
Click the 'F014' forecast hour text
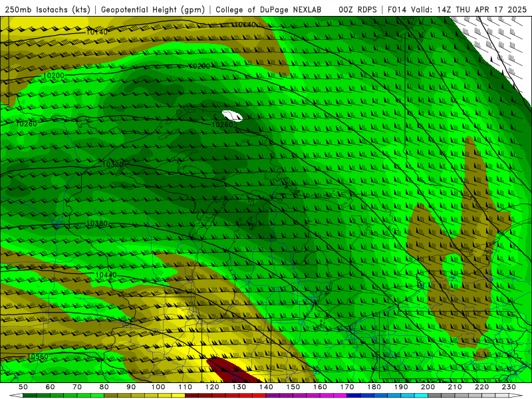click(x=397, y=10)
